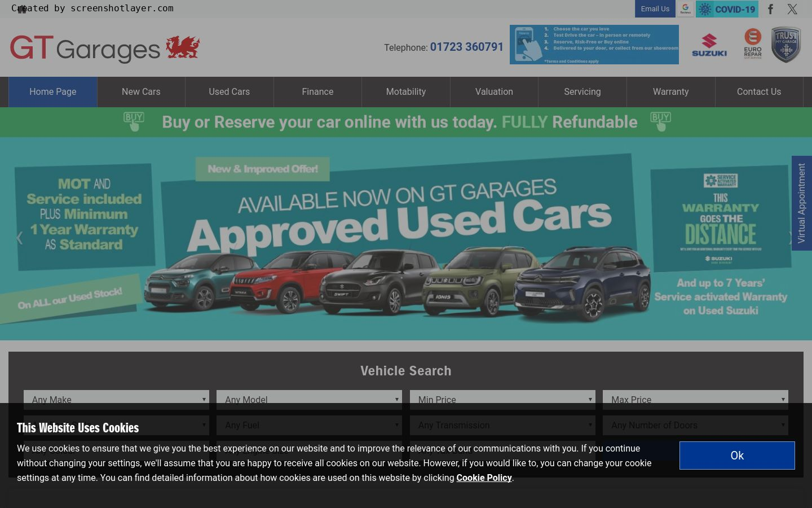The height and width of the screenshot is (508, 812).
Task: Open the X (Twitter) social icon
Action: point(792,9)
